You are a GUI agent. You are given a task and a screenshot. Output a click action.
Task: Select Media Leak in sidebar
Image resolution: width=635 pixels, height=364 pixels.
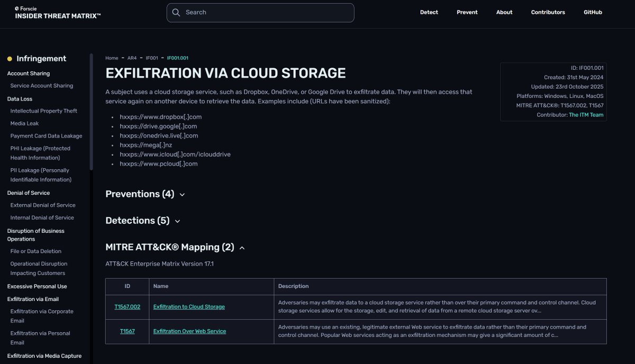[25, 123]
